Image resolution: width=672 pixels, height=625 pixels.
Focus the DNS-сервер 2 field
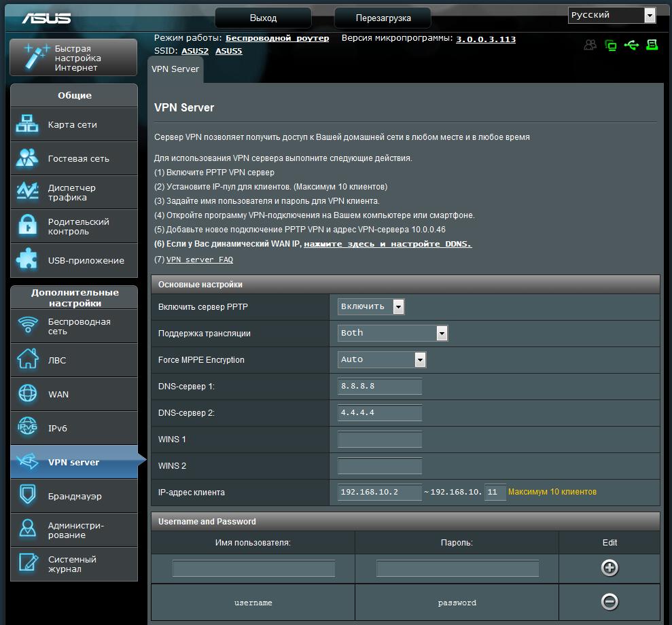coord(380,412)
